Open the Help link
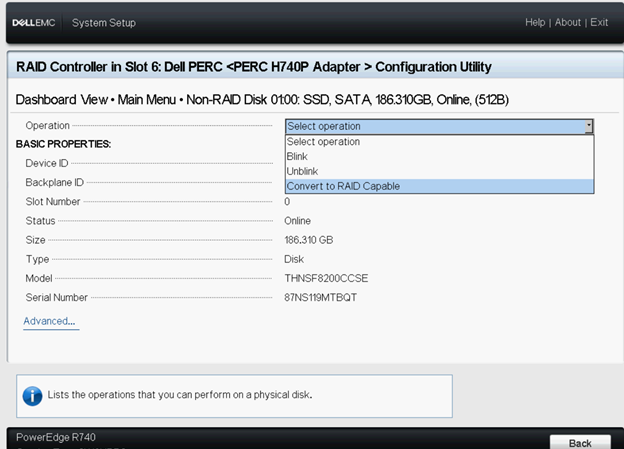Image resolution: width=624 pixels, height=449 pixels. point(536,22)
